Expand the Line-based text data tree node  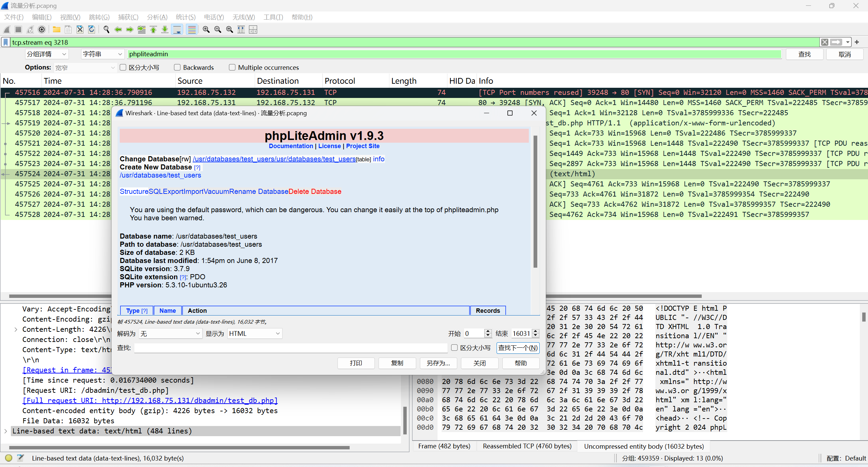[6, 431]
